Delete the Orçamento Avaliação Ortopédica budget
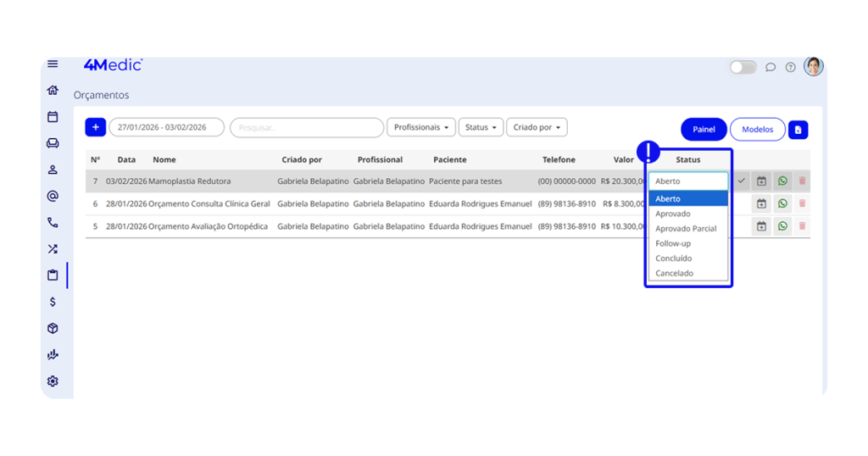The height and width of the screenshot is (456, 868). coord(802,226)
